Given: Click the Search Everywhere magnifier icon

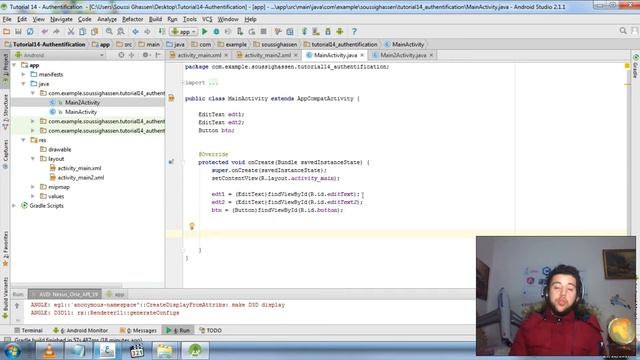Looking at the screenshot, I should click(x=623, y=31).
